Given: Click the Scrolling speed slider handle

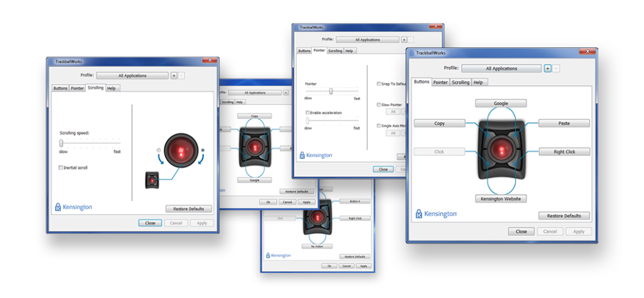Looking at the screenshot, I should (x=62, y=143).
